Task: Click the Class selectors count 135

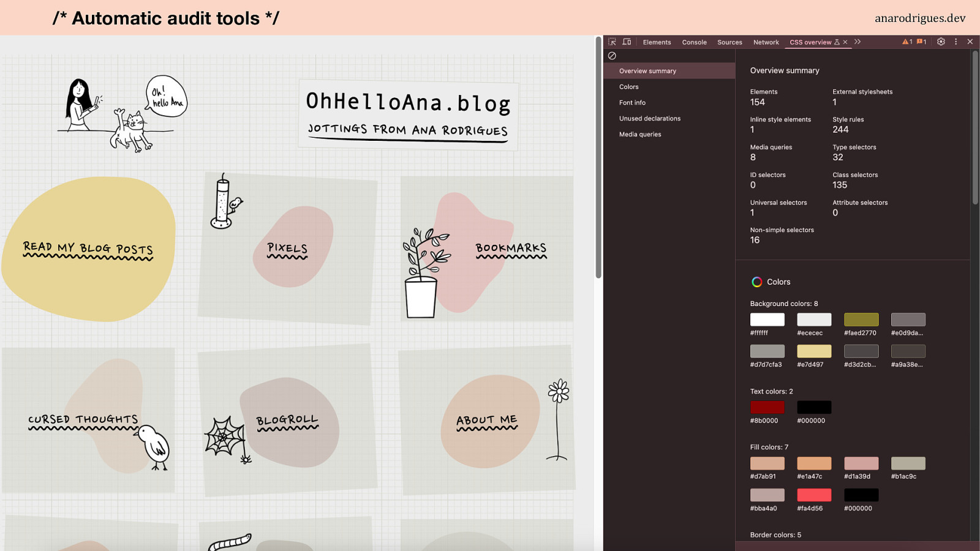Action: 840,185
